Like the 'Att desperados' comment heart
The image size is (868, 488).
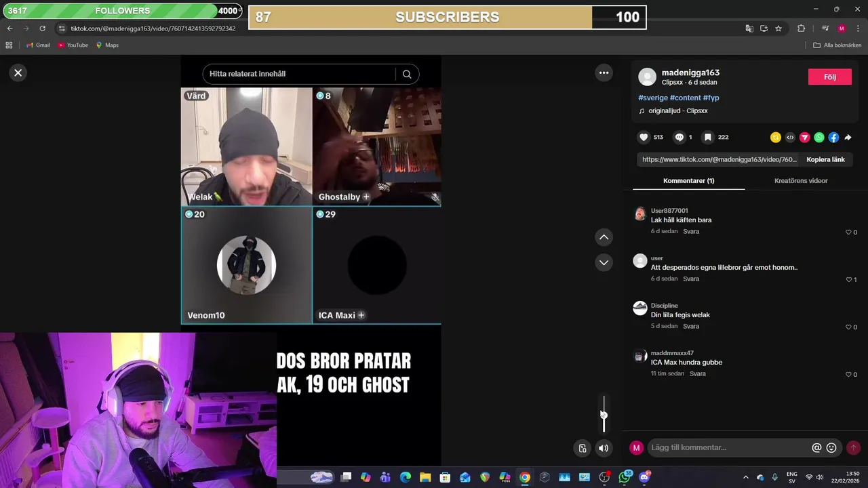click(848, 280)
